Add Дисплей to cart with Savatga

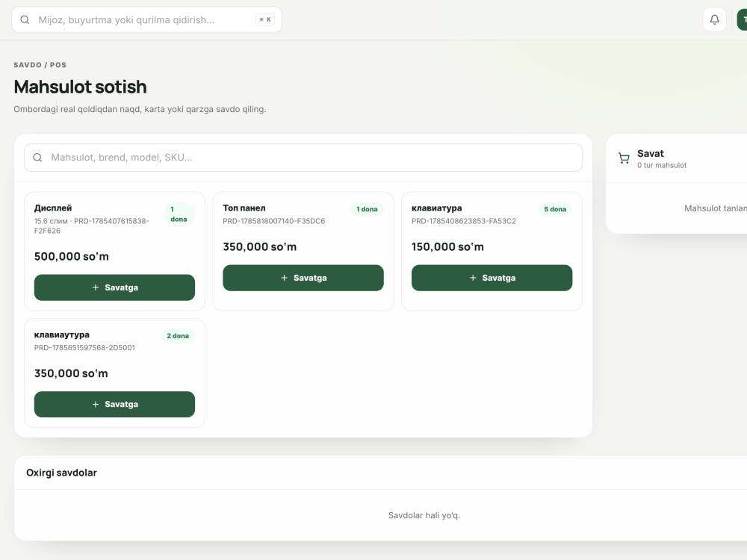pyautogui.click(x=114, y=287)
